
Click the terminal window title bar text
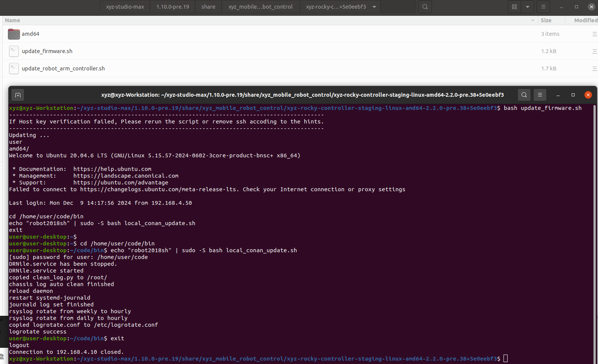302,95
